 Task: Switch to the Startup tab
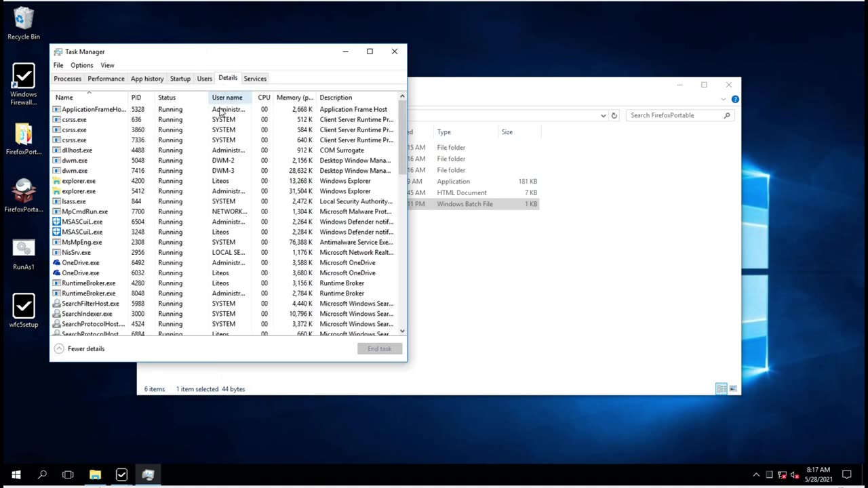tap(180, 79)
